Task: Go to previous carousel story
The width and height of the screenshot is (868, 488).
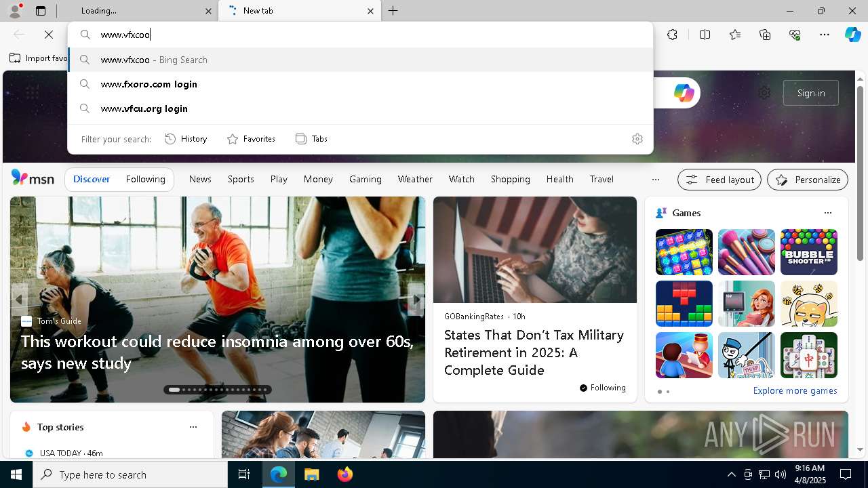Action: click(x=19, y=300)
